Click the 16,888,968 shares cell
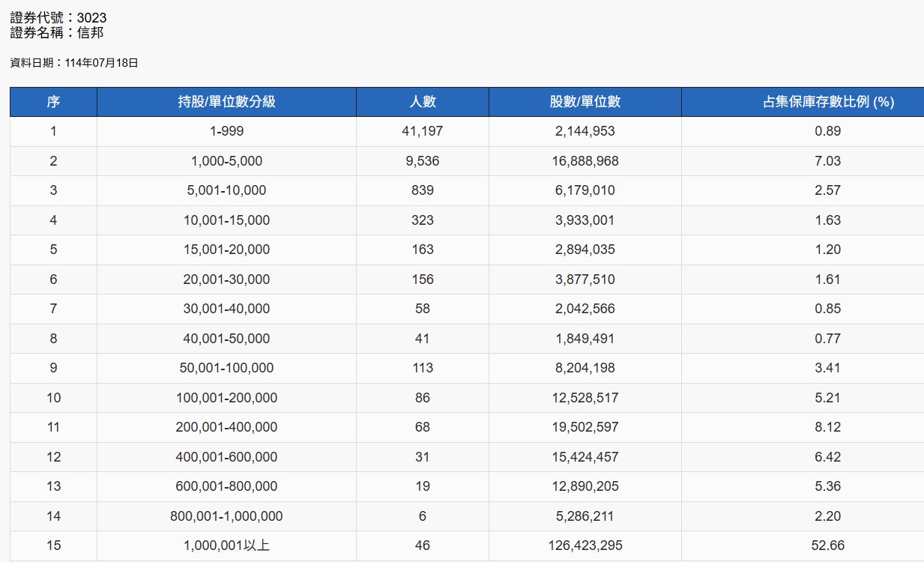924x562 pixels. pos(585,161)
